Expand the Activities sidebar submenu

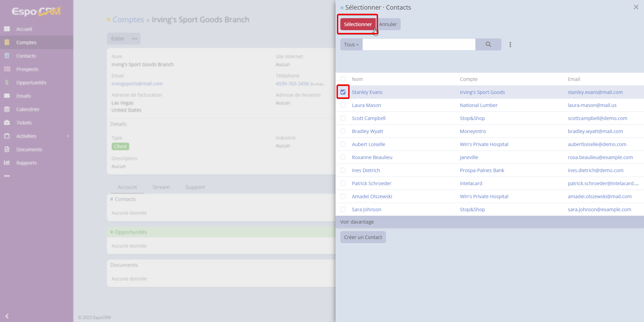click(x=68, y=136)
